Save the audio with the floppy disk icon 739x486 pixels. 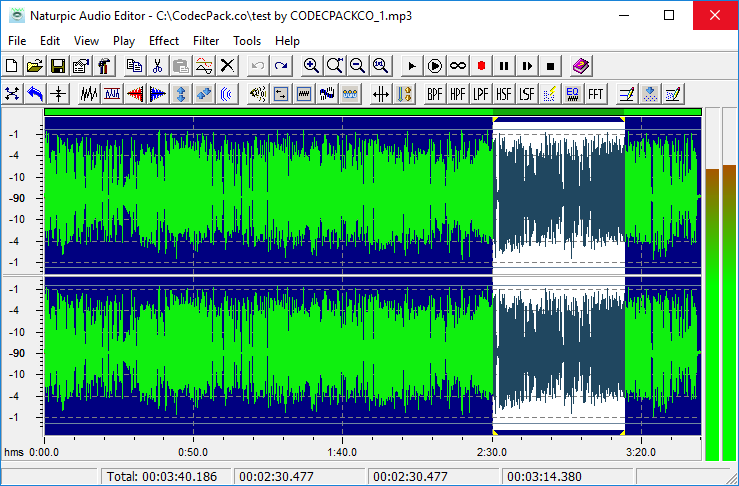pos(58,66)
